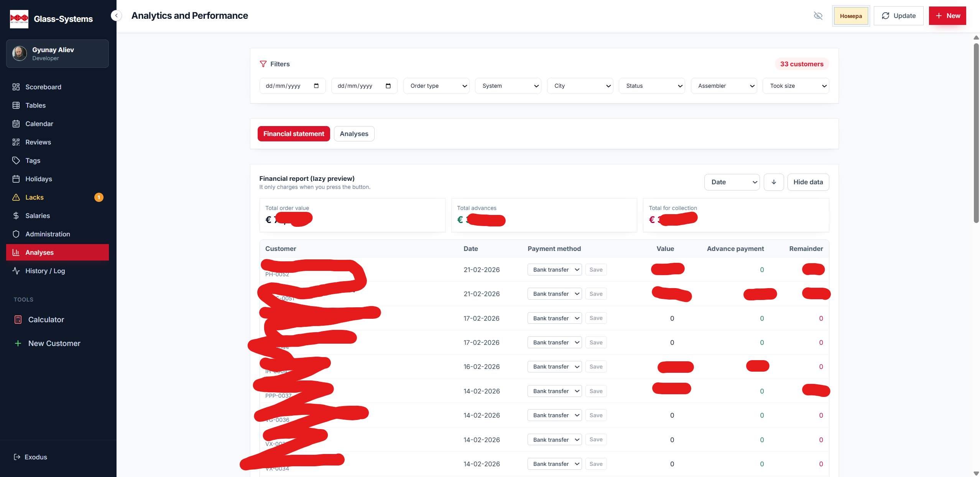The width and height of the screenshot is (980, 477).
Task: Open Tags via the tag icon
Action: pyautogui.click(x=16, y=161)
